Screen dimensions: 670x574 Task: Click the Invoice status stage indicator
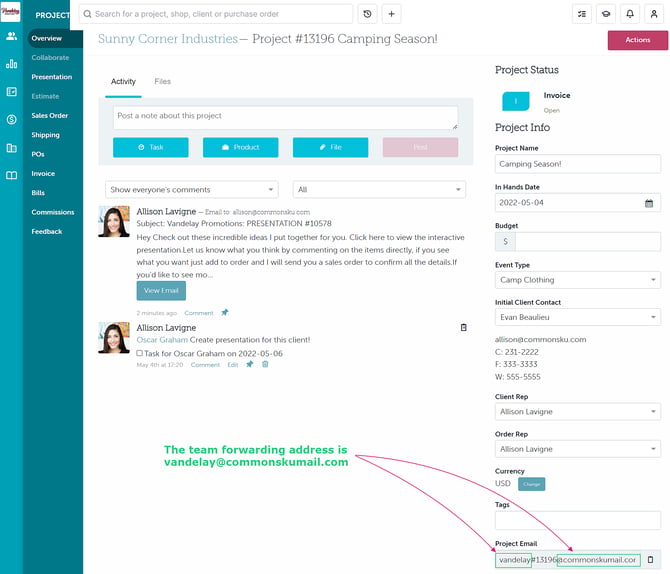point(516,101)
